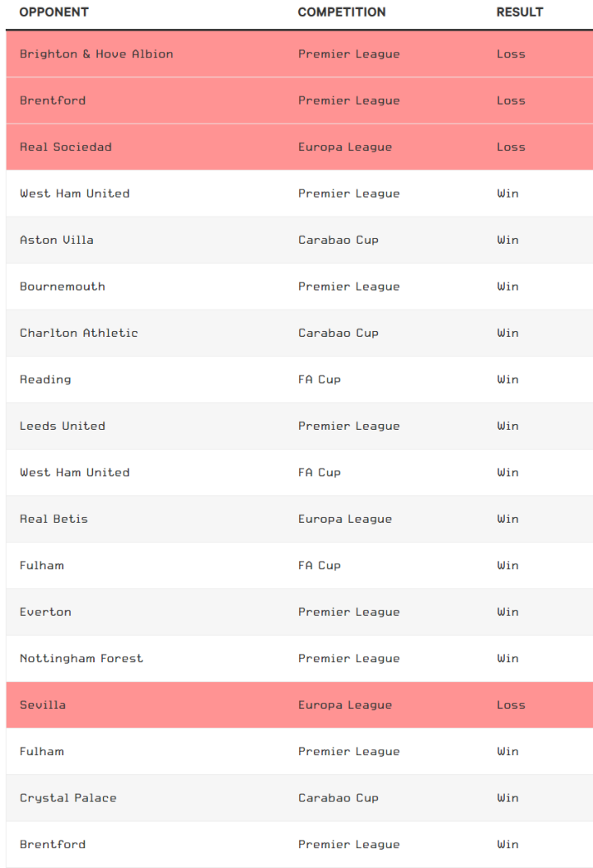This screenshot has height=868, width=593.
Task: Click the Loss result in the Sevilla row
Action: point(511,706)
